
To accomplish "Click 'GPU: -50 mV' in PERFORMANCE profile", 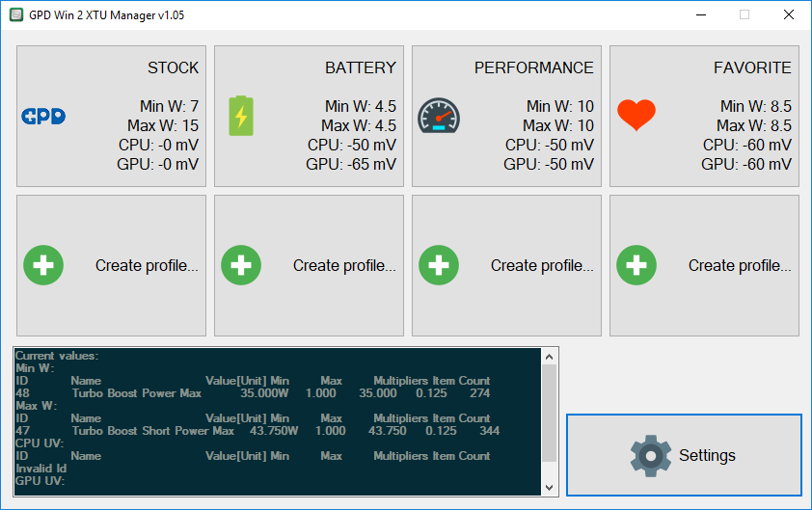I will coord(549,164).
